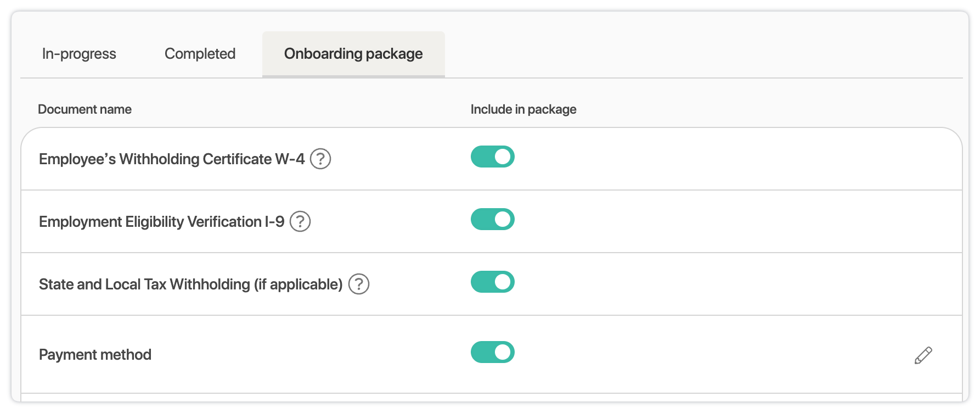Image resolution: width=980 pixels, height=413 pixels.
Task: Open the Completed tab
Action: pos(200,54)
